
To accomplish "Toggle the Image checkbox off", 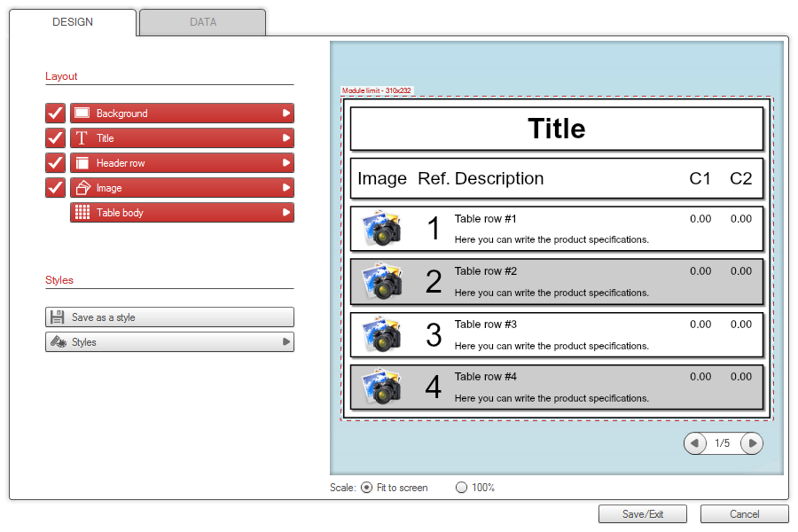I will (55, 188).
